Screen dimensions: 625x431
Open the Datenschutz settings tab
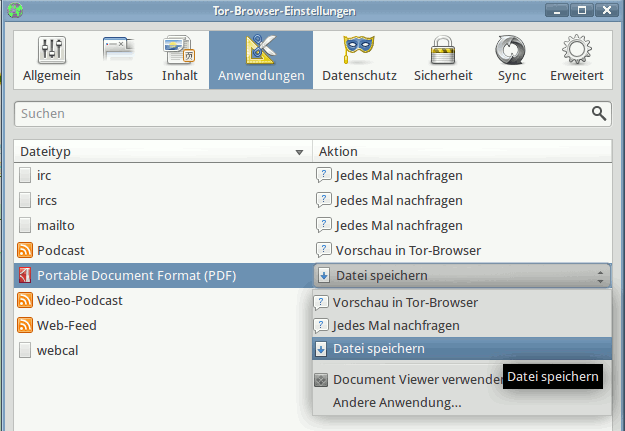359,60
